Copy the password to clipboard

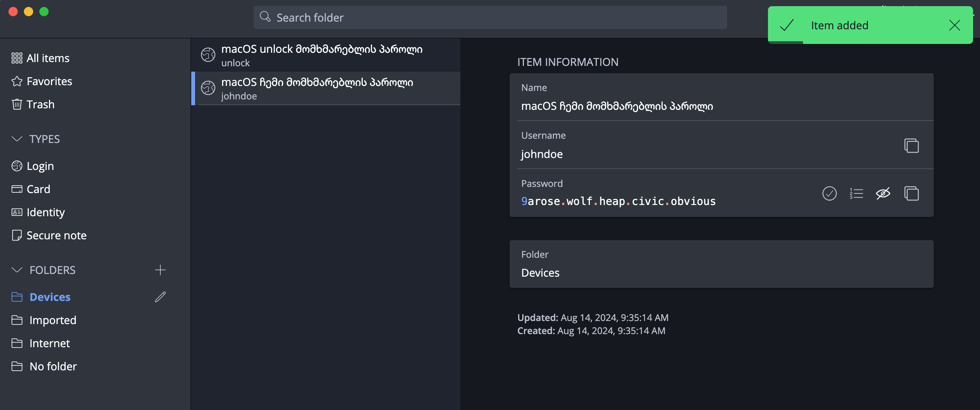pos(912,193)
